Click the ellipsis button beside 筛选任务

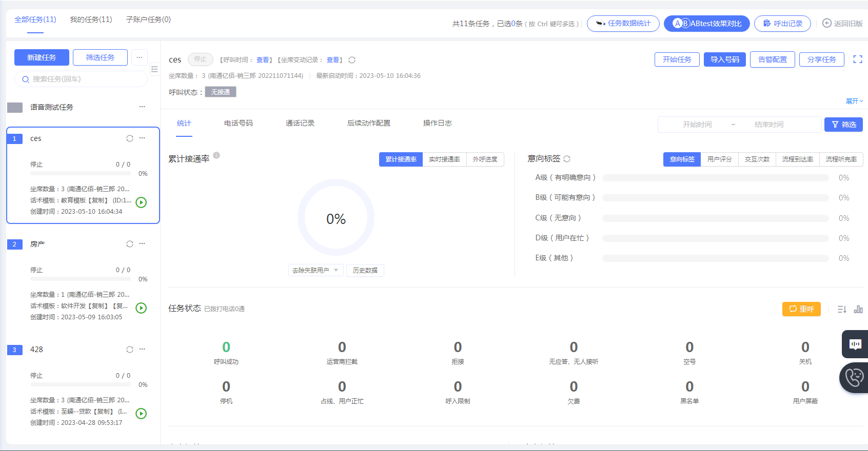pyautogui.click(x=140, y=57)
